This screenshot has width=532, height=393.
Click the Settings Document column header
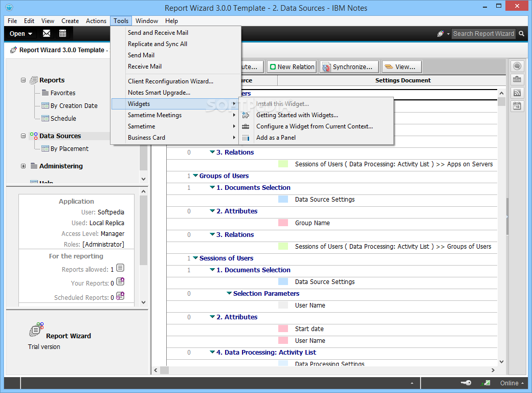(x=403, y=80)
